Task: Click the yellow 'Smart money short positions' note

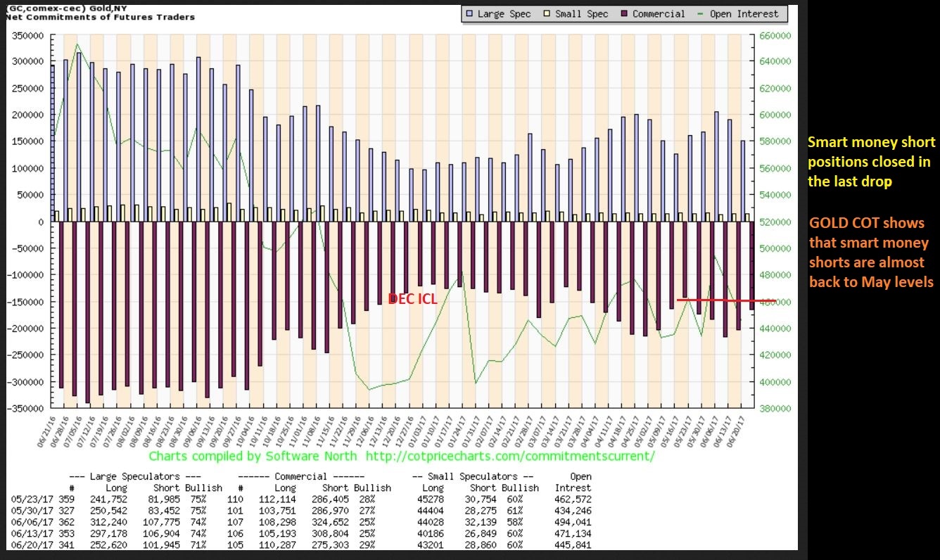Action: (x=871, y=162)
